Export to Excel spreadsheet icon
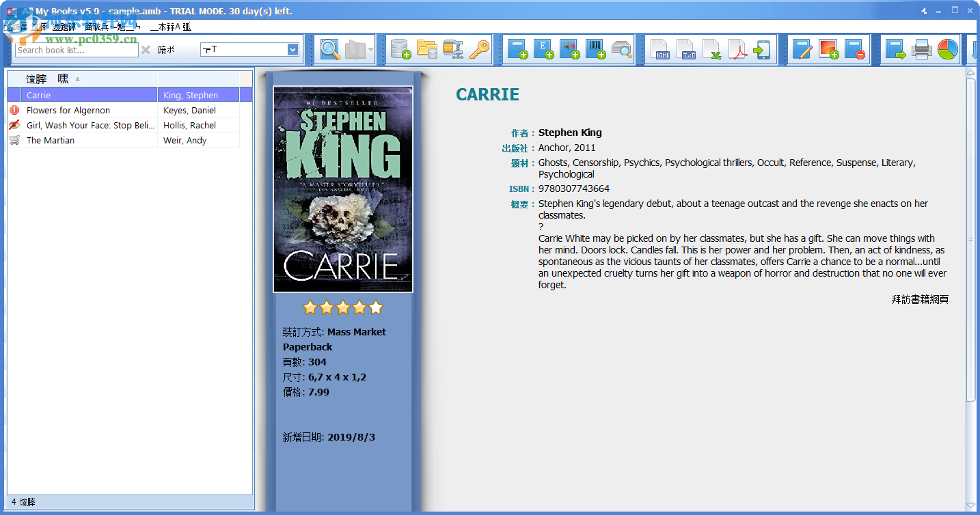This screenshot has height=515, width=980. (x=712, y=49)
